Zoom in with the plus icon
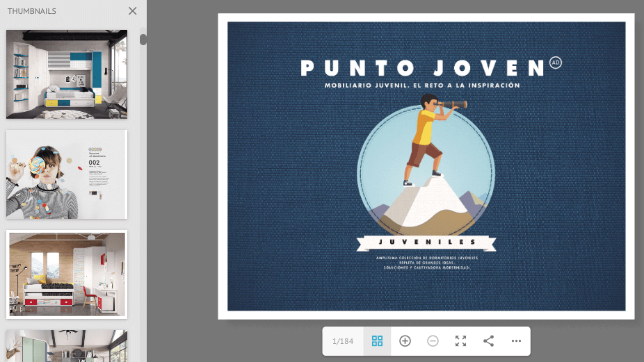The image size is (644, 362). 405,341
